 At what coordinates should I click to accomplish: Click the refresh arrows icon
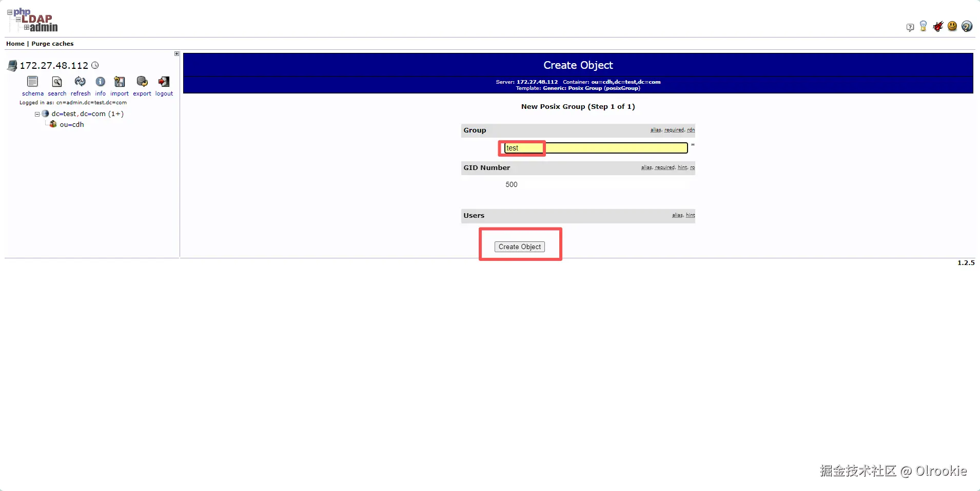[80, 82]
